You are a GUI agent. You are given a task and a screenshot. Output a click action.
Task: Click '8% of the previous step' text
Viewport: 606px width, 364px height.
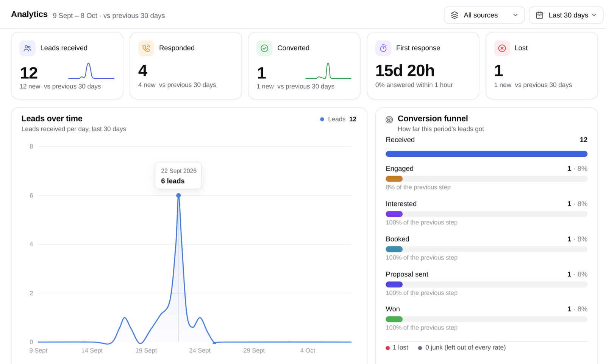click(x=418, y=187)
